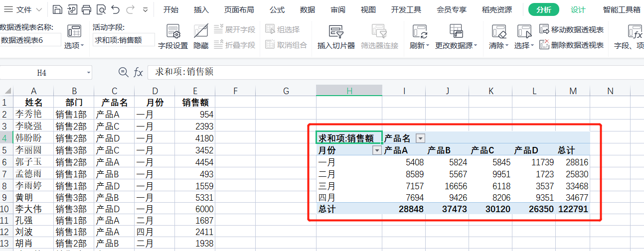644x251 pixels.
Task: Click pivot cell with value 16656
Action: 447,186
